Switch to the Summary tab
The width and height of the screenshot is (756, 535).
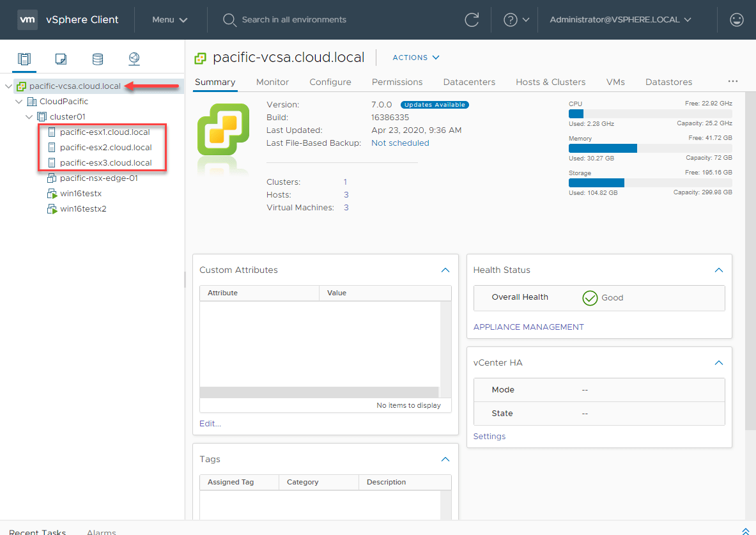(215, 82)
